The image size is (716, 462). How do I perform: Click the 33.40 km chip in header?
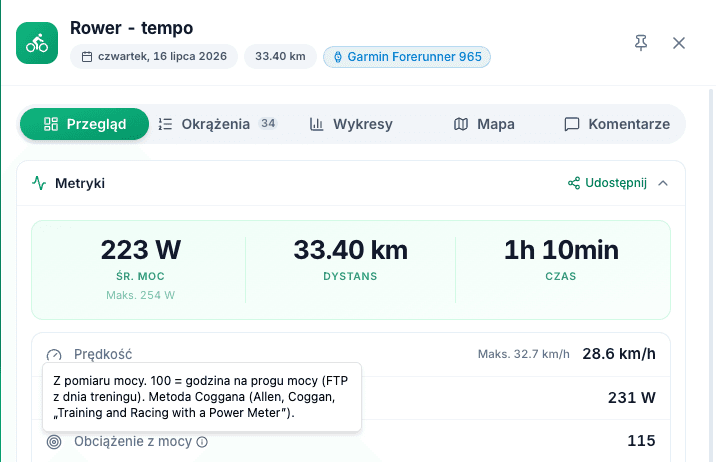coord(280,57)
